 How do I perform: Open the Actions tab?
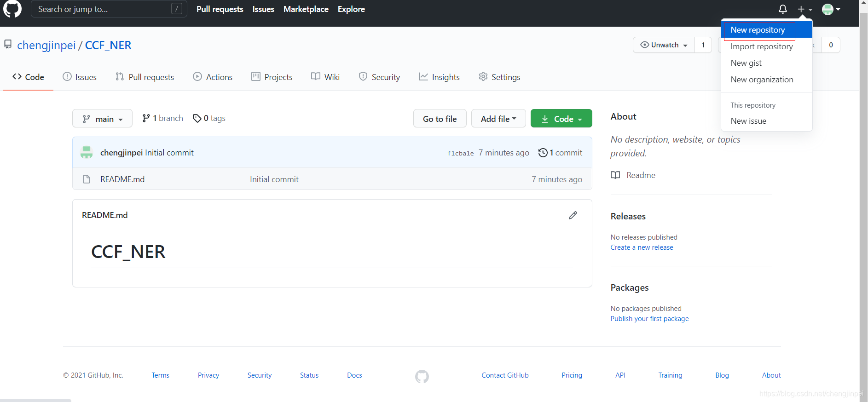click(x=213, y=77)
